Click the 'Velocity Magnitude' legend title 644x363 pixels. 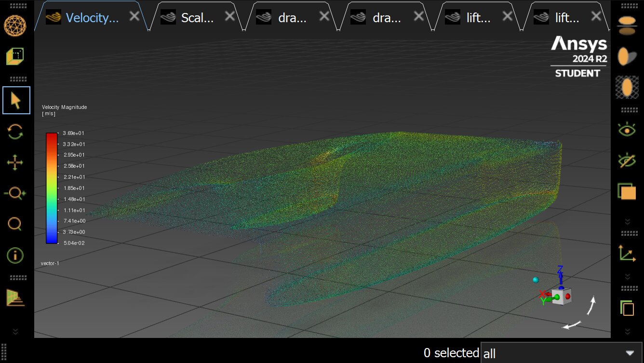64,107
